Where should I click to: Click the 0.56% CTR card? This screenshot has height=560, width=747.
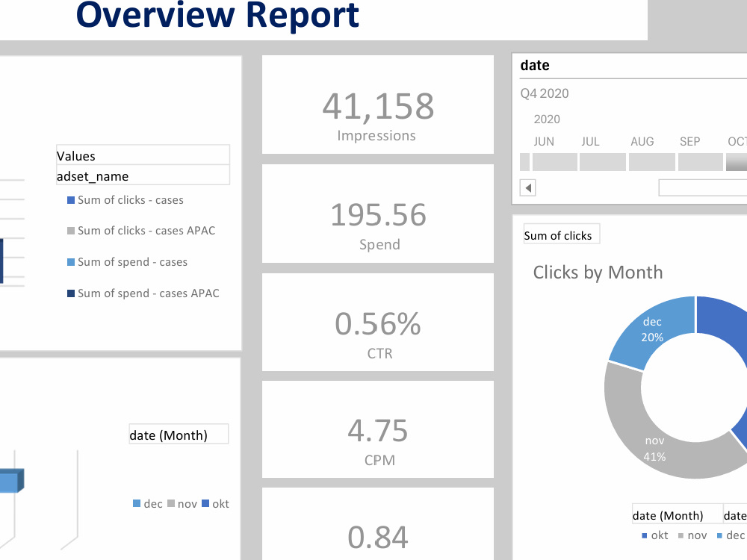[378, 323]
